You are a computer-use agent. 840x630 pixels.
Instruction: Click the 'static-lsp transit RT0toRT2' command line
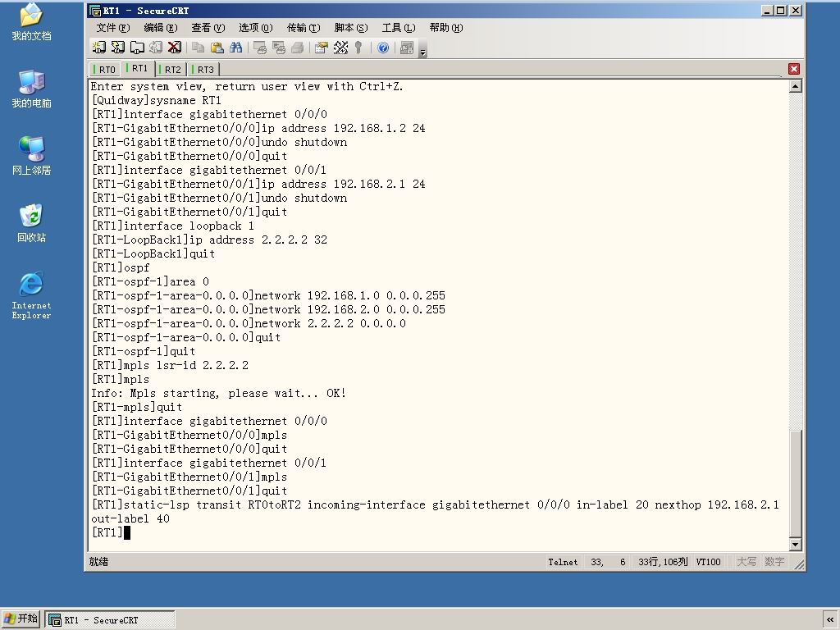(x=435, y=512)
